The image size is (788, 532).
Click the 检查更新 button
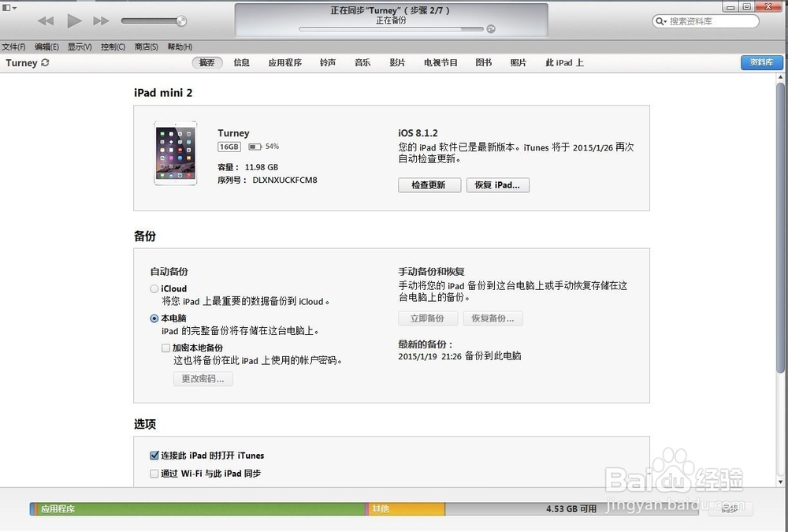[x=429, y=185]
